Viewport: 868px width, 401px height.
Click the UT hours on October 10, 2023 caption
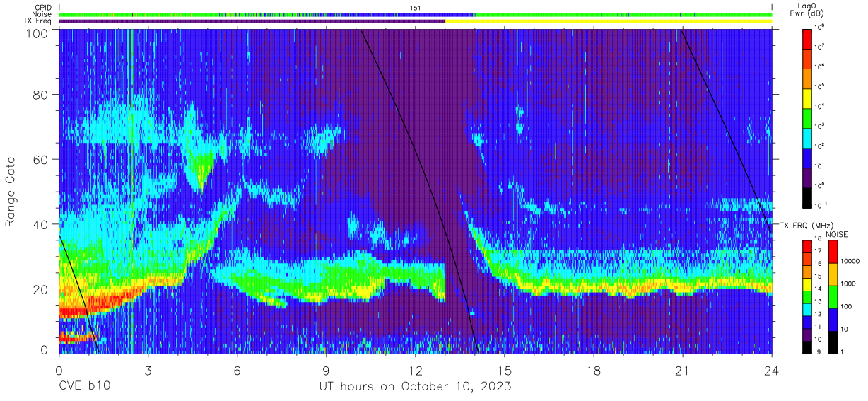pyautogui.click(x=416, y=387)
